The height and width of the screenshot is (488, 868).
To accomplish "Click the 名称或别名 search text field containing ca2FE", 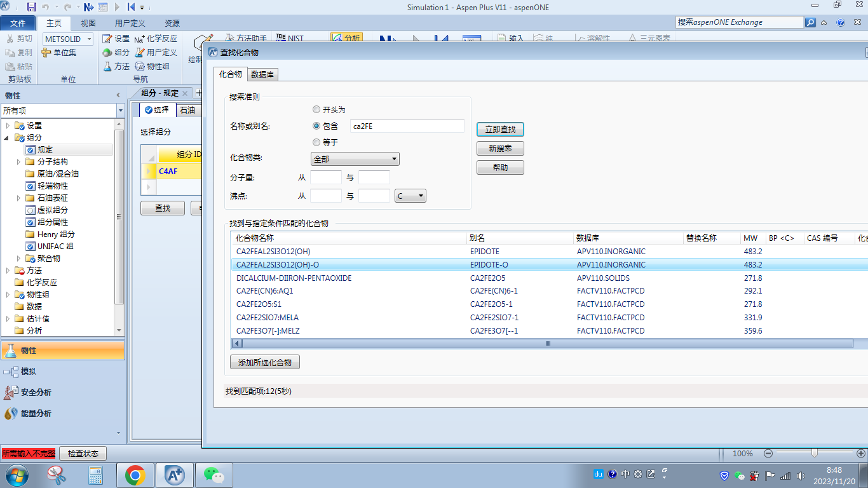I will click(x=407, y=126).
